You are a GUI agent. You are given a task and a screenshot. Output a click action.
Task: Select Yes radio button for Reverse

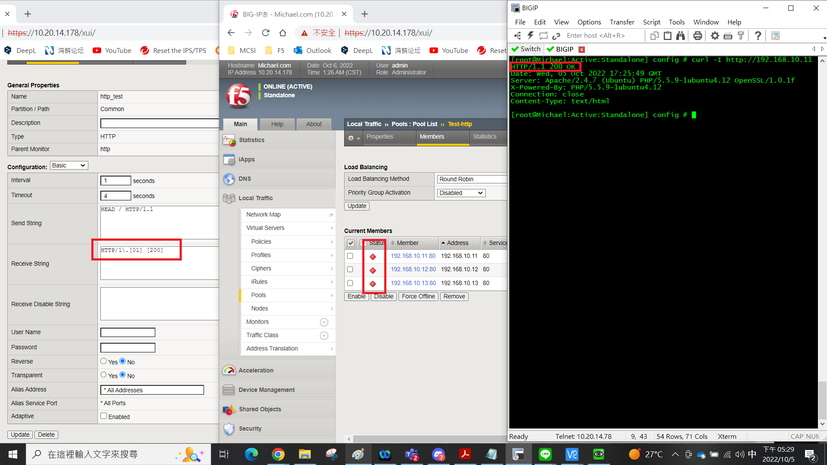tap(104, 361)
